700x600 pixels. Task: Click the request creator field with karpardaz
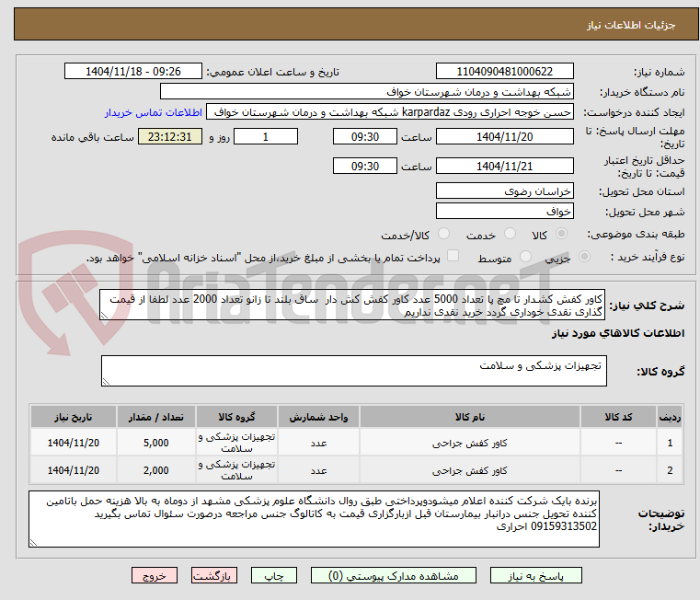tap(390, 112)
